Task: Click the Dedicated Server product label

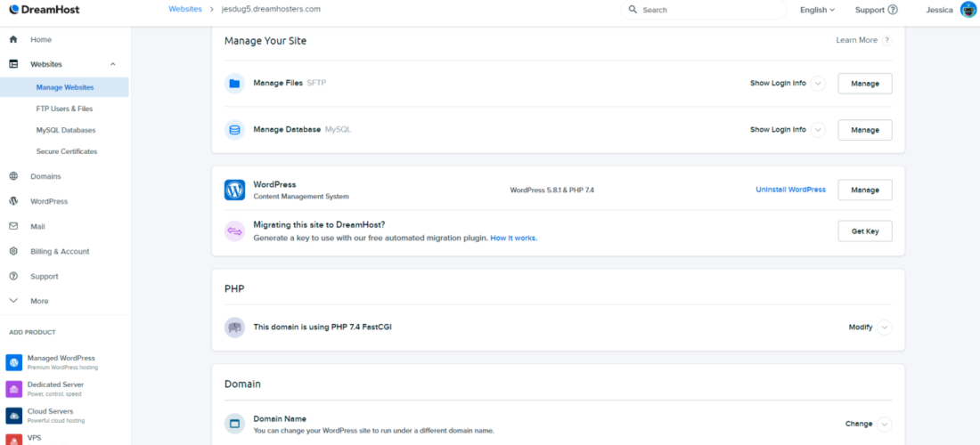Action: tap(55, 384)
